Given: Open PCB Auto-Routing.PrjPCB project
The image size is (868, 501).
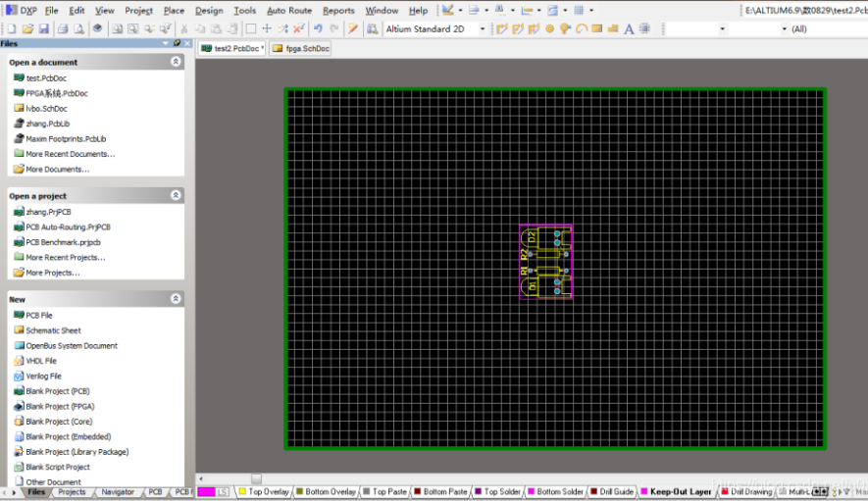Looking at the screenshot, I should (x=62, y=227).
